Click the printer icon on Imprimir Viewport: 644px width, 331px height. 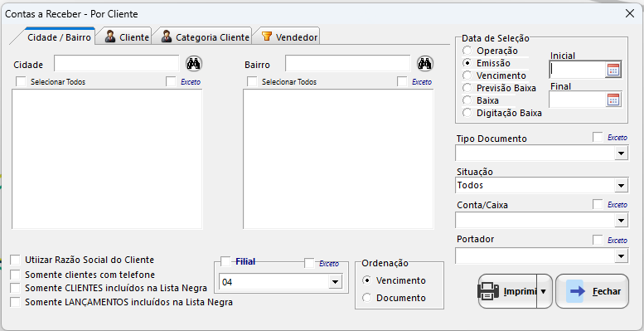pos(488,291)
